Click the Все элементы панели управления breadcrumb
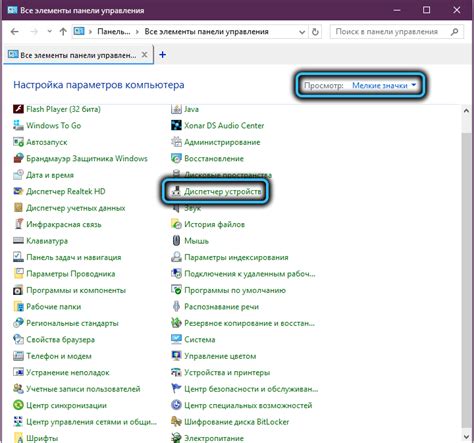The height and width of the screenshot is (443, 474). [x=206, y=32]
